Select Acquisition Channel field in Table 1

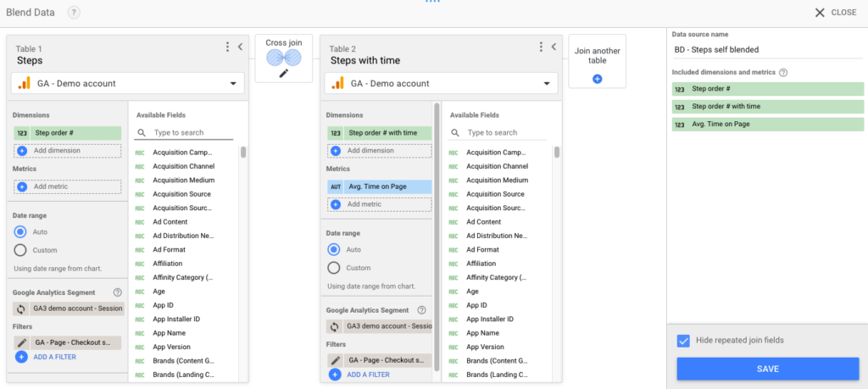(184, 166)
